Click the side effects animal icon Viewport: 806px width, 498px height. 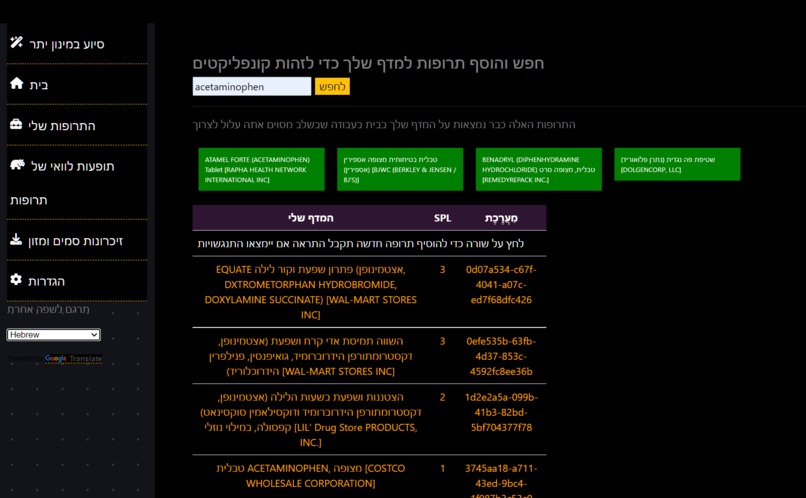[x=17, y=164]
